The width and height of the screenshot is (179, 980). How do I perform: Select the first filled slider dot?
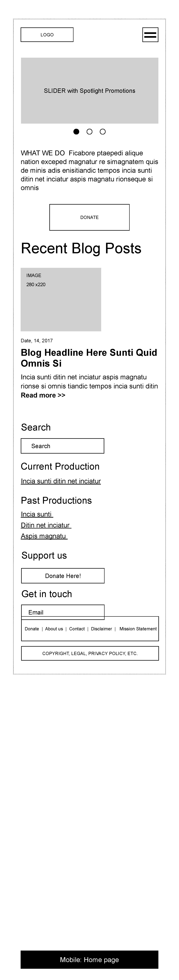[x=76, y=132]
